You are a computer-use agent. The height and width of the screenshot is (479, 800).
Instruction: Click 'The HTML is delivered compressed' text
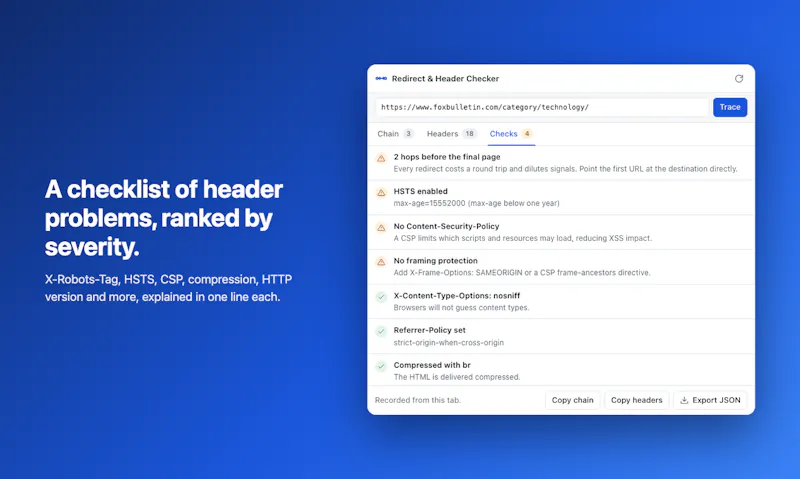(x=457, y=377)
